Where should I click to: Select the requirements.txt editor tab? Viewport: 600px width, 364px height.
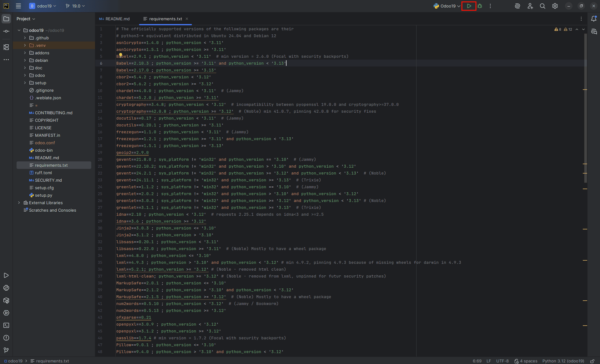[x=166, y=19]
